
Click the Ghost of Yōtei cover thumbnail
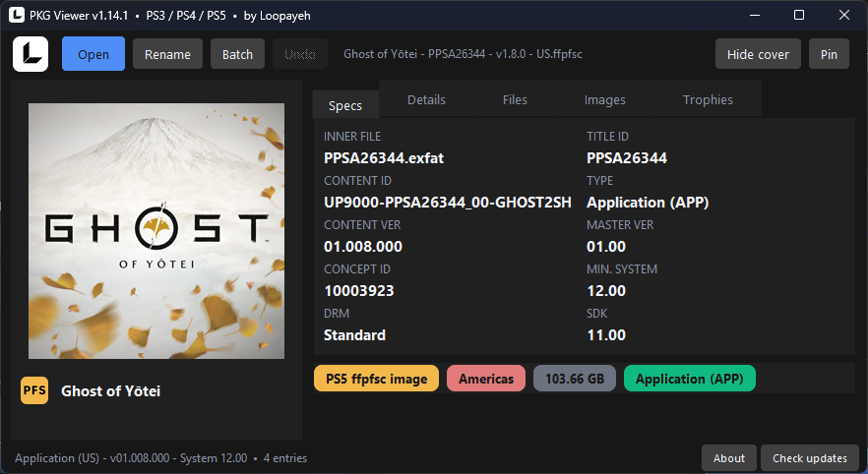(x=156, y=231)
